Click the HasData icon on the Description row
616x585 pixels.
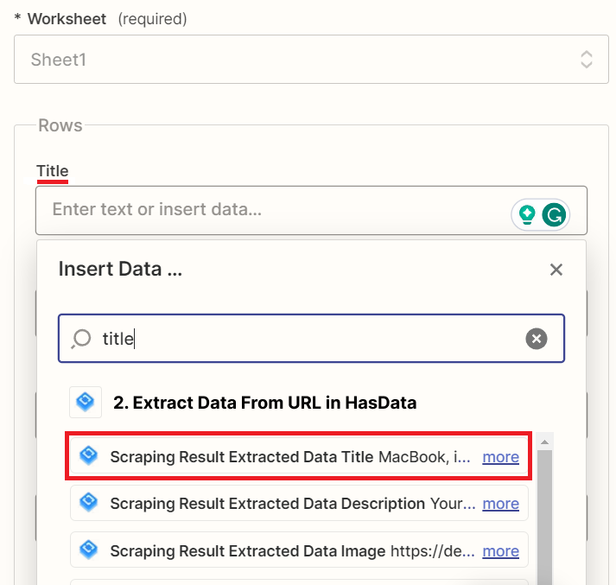(x=88, y=502)
